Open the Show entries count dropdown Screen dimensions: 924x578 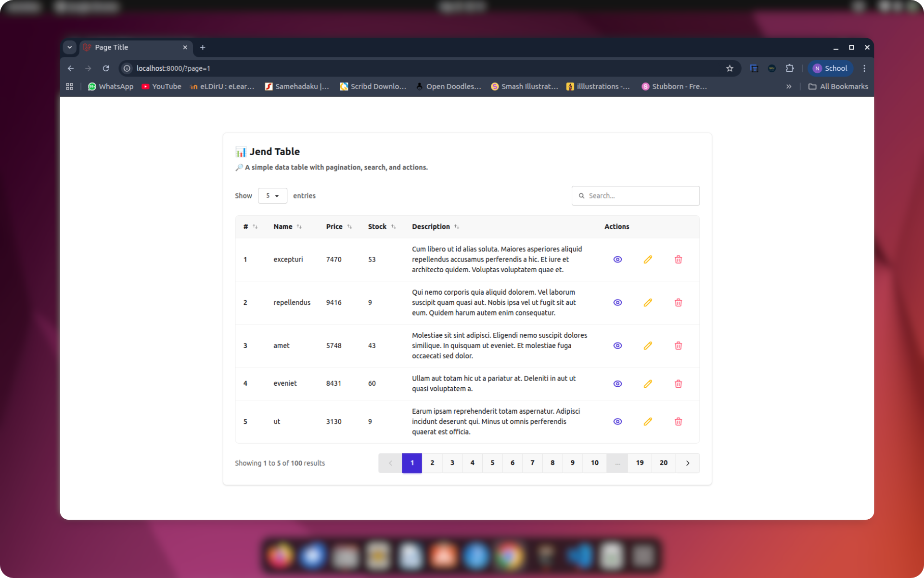click(272, 196)
